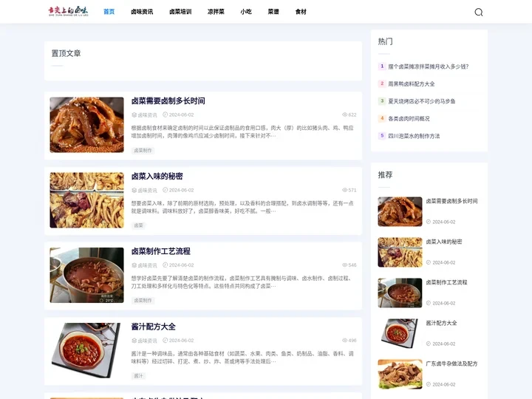This screenshot has width=532, height=399.
Task: Open the search magnifier icon
Action: (478, 13)
